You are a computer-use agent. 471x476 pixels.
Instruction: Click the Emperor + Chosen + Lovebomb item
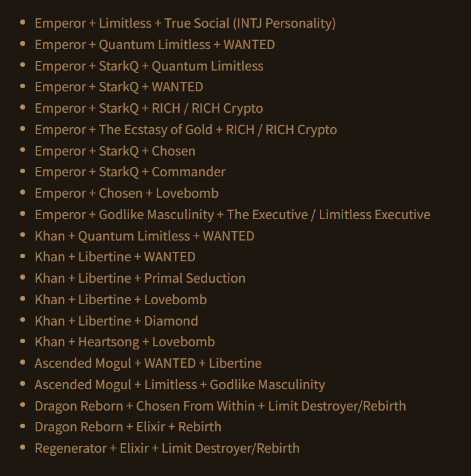[127, 193]
